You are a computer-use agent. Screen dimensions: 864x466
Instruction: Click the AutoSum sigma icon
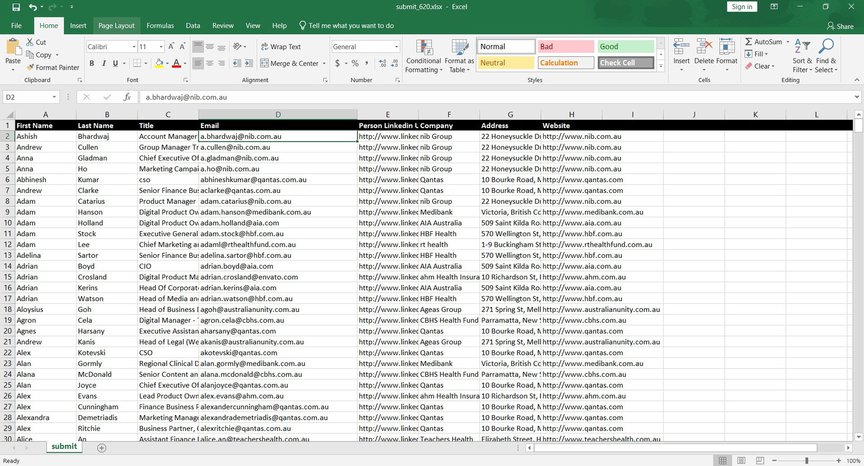748,42
